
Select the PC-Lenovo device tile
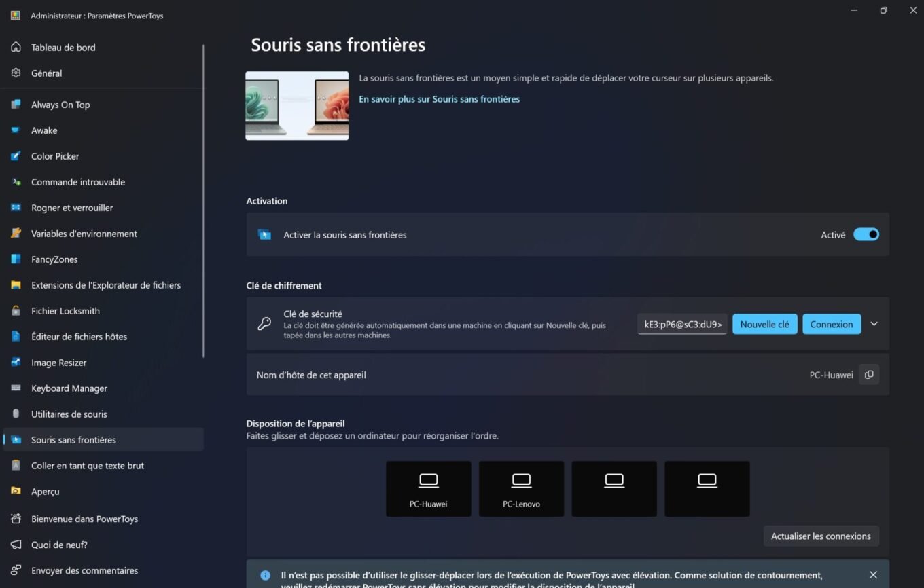tap(521, 489)
